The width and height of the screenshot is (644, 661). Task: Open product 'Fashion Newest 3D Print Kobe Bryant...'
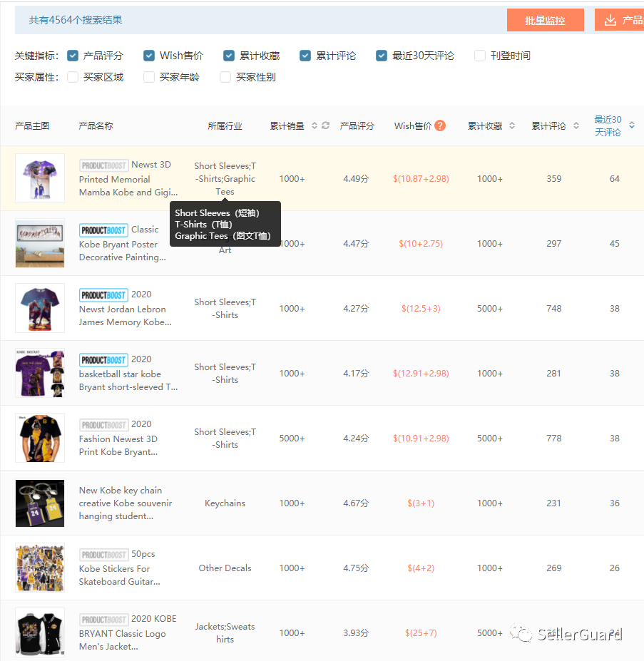[x=118, y=446]
